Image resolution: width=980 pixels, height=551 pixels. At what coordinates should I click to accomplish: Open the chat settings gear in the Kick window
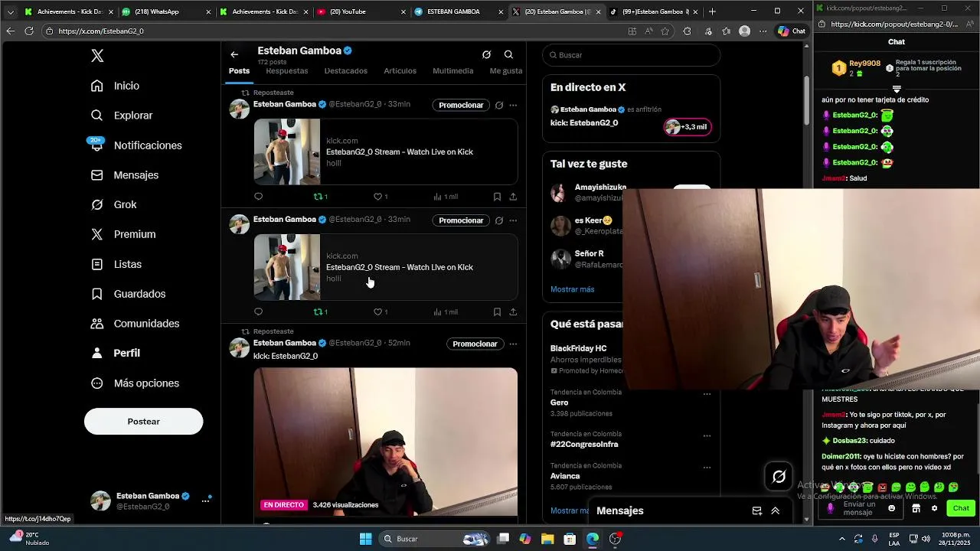point(934,508)
